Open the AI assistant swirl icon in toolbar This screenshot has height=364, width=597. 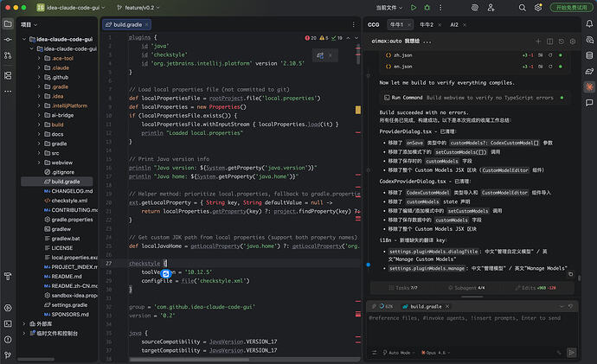[x=475, y=8]
